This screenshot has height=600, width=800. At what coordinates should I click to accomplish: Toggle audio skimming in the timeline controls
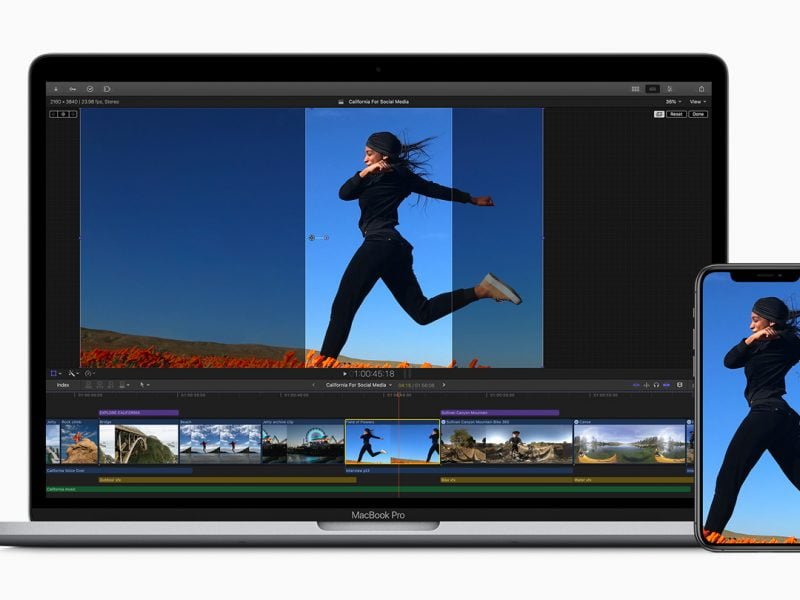click(x=646, y=384)
